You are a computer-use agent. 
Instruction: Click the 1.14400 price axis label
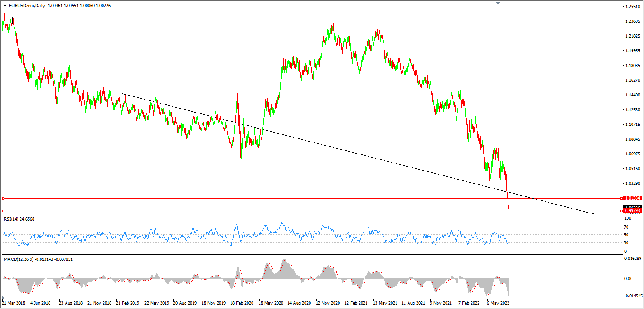(x=633, y=95)
